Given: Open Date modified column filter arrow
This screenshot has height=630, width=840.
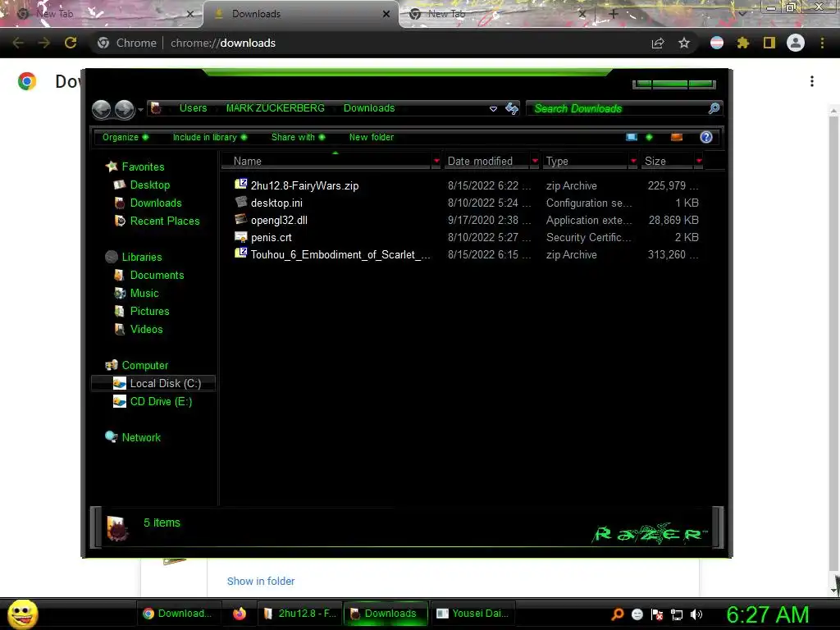Looking at the screenshot, I should pyautogui.click(x=535, y=161).
